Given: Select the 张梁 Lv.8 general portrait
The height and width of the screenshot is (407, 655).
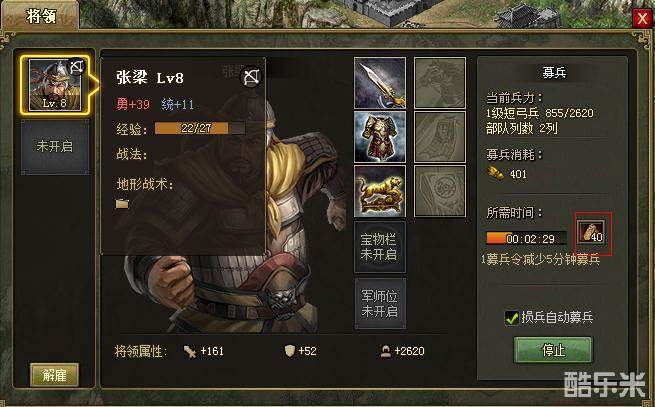Looking at the screenshot, I should pyautogui.click(x=55, y=85).
